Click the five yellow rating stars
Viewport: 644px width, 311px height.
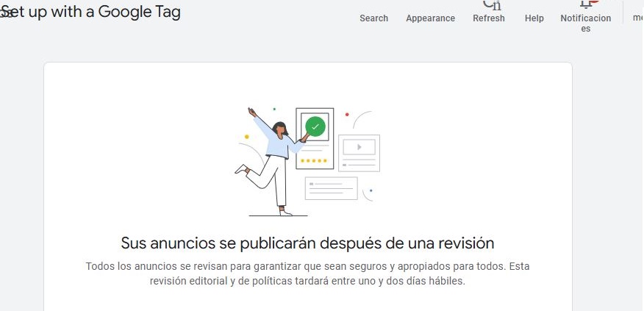click(315, 160)
